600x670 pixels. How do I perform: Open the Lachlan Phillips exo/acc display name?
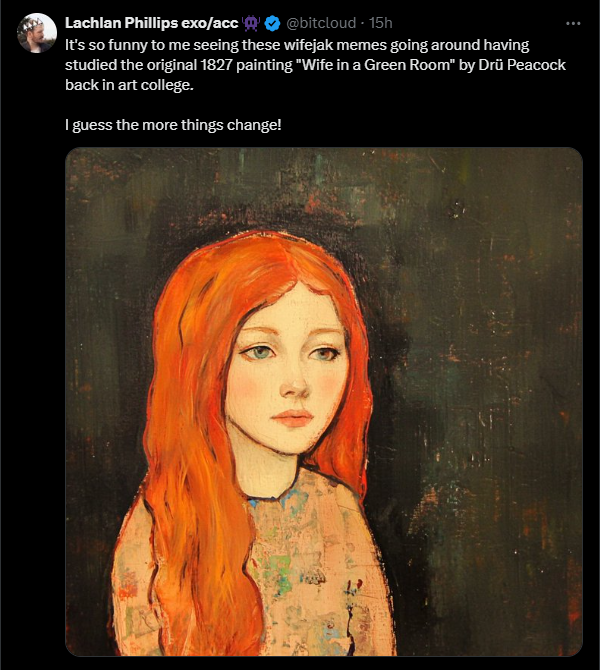[x=151, y=23]
